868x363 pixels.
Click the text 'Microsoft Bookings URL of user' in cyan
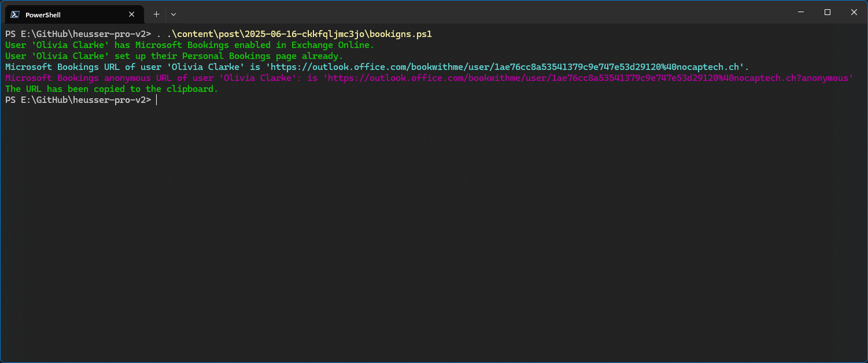coord(83,67)
